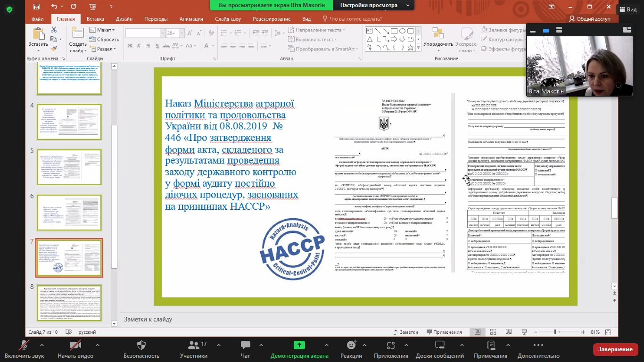
Task: Open the Раздел section dropdown
Action: 102,49
